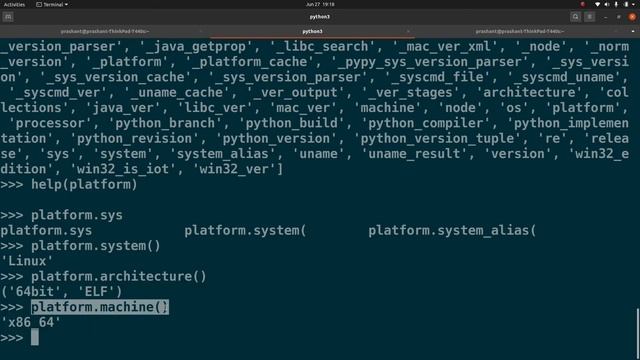Click the ('64bit', 'ELF') output
This screenshot has width=640, height=360.
coord(61,292)
